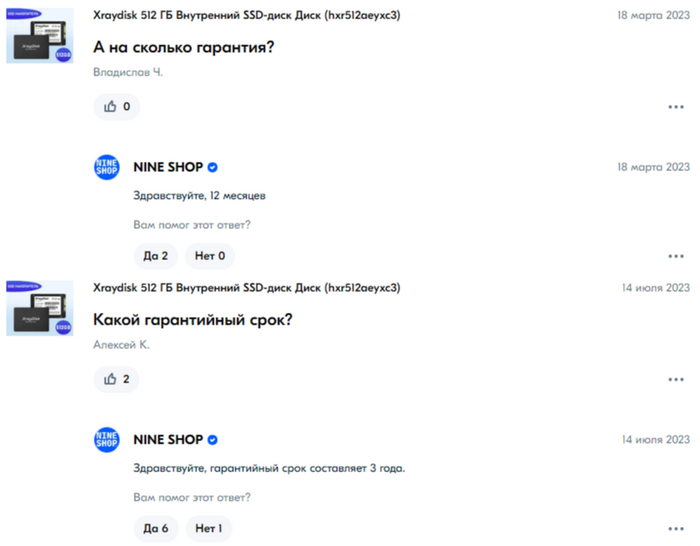Vote "Нет 1" on the 3 года answer
The width and height of the screenshot is (700, 546).
pos(209,528)
